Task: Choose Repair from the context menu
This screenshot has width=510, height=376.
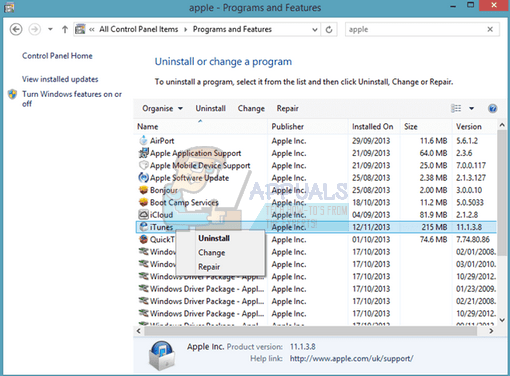Action: [x=209, y=267]
